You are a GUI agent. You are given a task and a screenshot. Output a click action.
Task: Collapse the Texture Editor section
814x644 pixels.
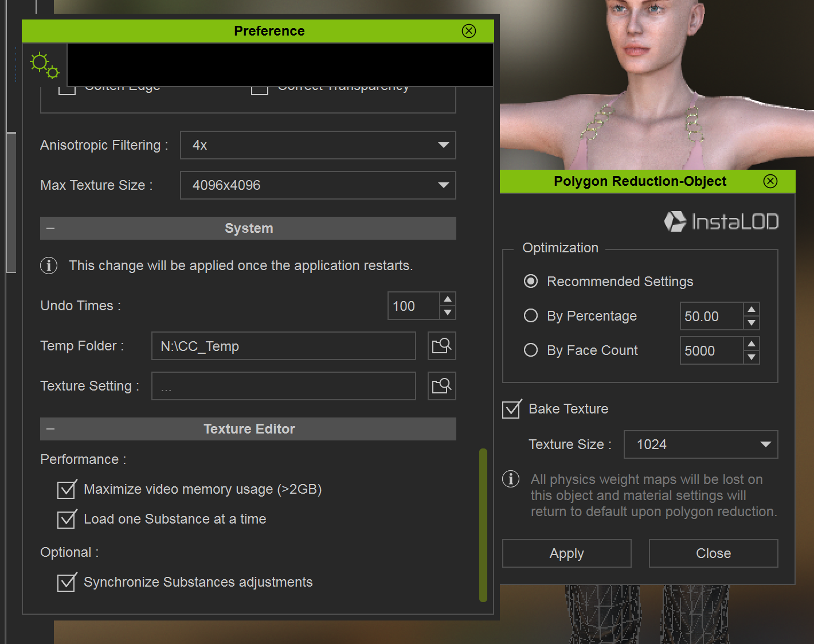click(x=50, y=429)
